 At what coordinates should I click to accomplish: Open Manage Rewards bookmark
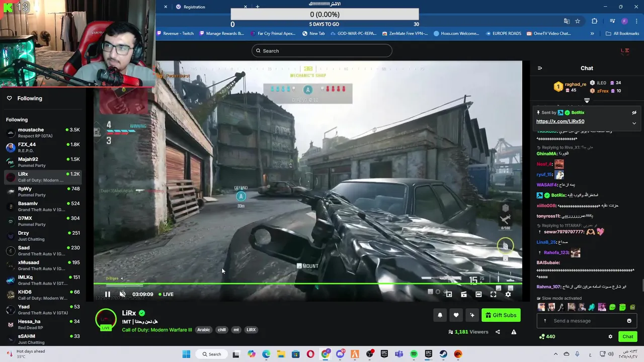[x=222, y=34]
